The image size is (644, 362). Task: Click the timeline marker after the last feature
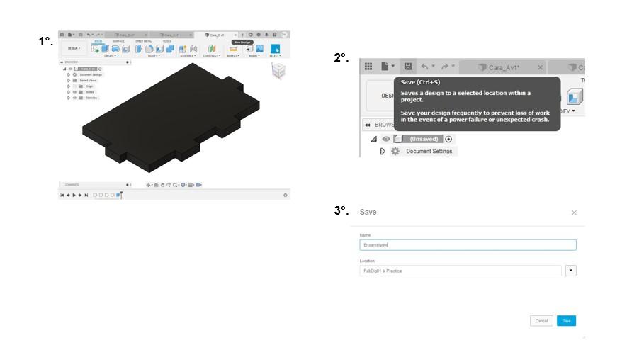point(121,195)
